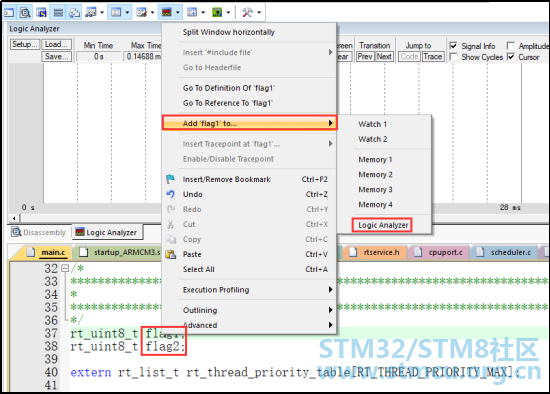Click the Transition Prev button

(365, 56)
